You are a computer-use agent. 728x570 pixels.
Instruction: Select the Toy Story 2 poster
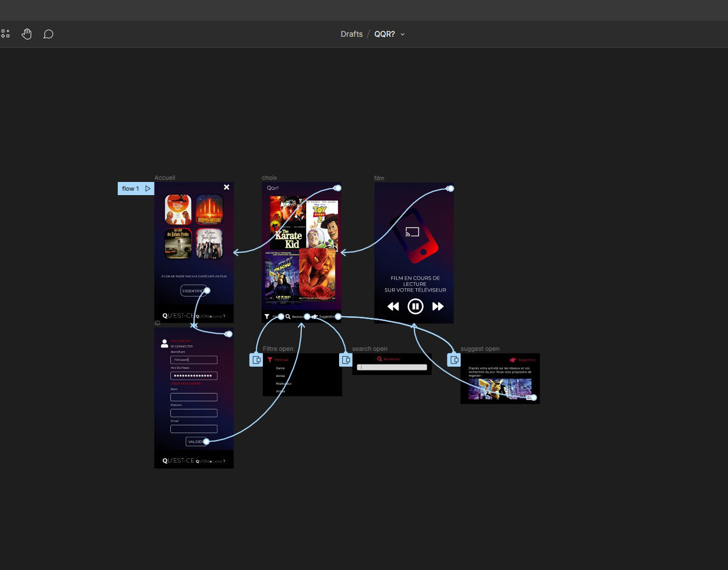322,224
